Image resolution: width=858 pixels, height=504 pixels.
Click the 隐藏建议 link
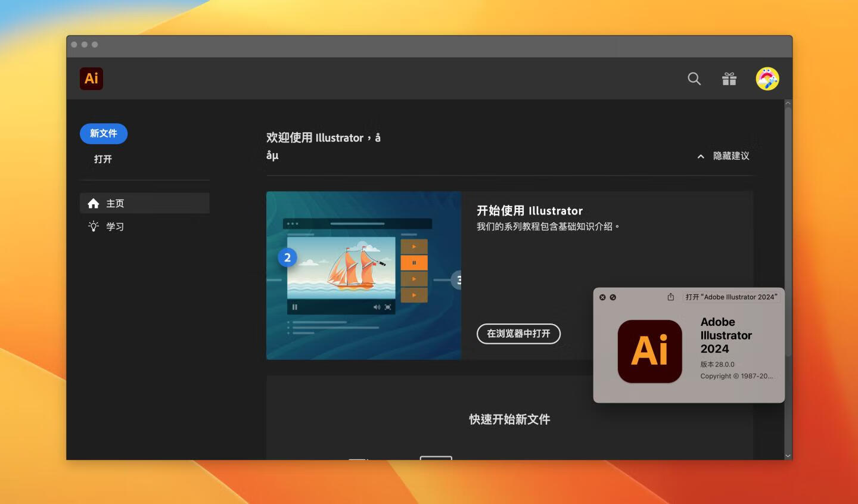coord(731,156)
